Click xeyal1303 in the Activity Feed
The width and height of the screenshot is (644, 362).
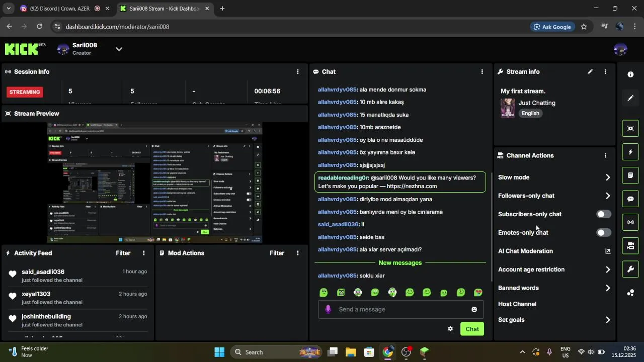point(36,294)
